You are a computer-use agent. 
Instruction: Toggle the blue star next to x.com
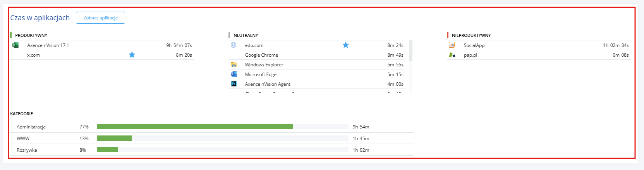pos(132,55)
